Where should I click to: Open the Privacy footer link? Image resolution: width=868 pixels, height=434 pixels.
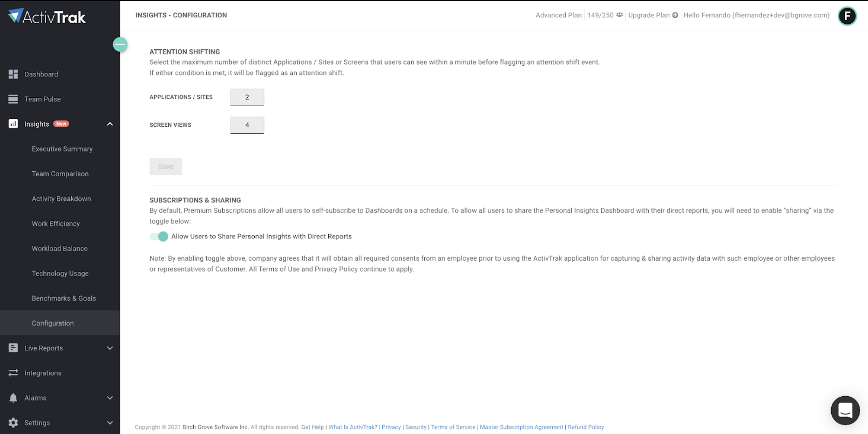[391, 427]
